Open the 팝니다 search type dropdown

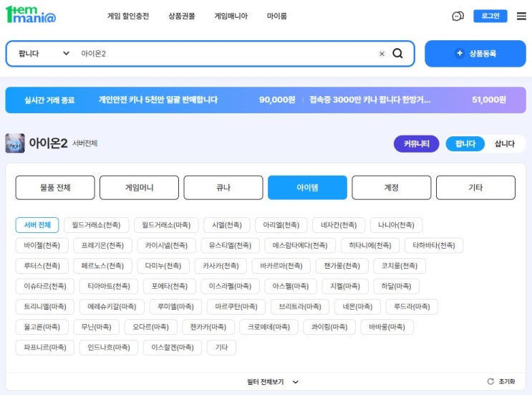point(44,54)
